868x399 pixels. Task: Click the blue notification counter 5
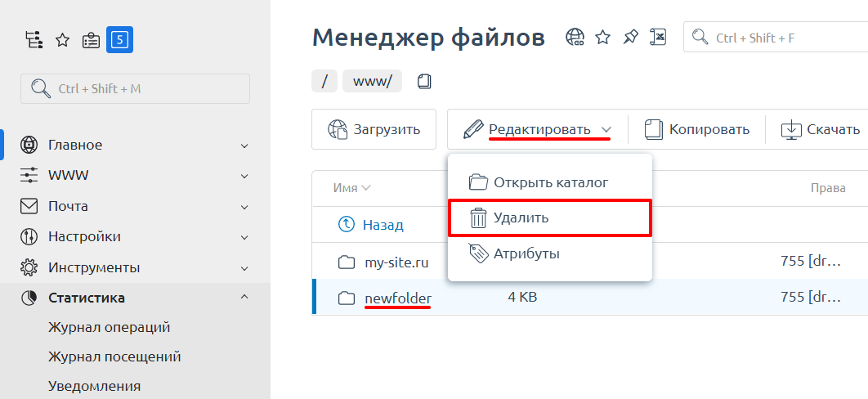[119, 40]
